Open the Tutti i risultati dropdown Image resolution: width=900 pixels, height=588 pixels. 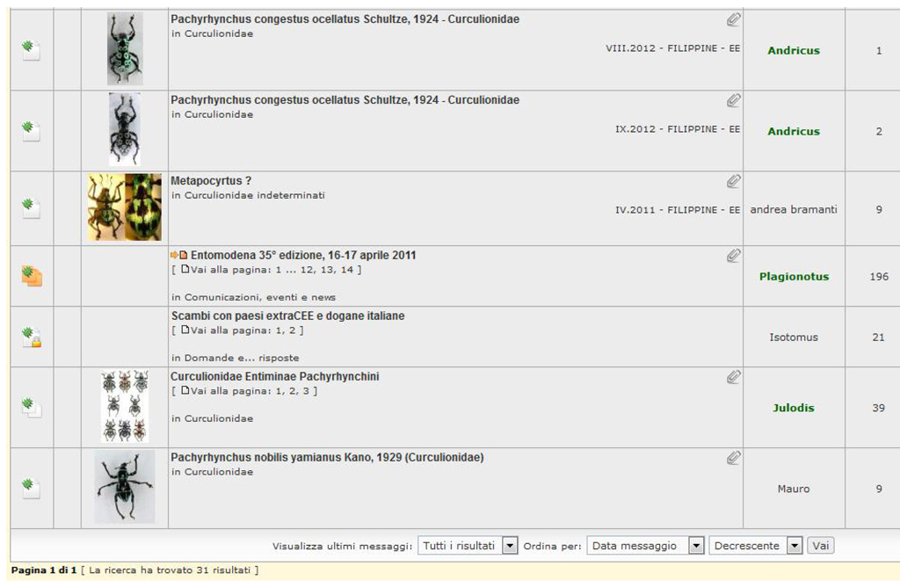click(x=468, y=546)
